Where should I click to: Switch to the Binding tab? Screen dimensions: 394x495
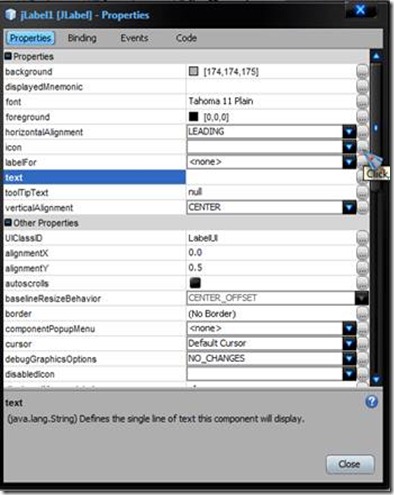82,38
